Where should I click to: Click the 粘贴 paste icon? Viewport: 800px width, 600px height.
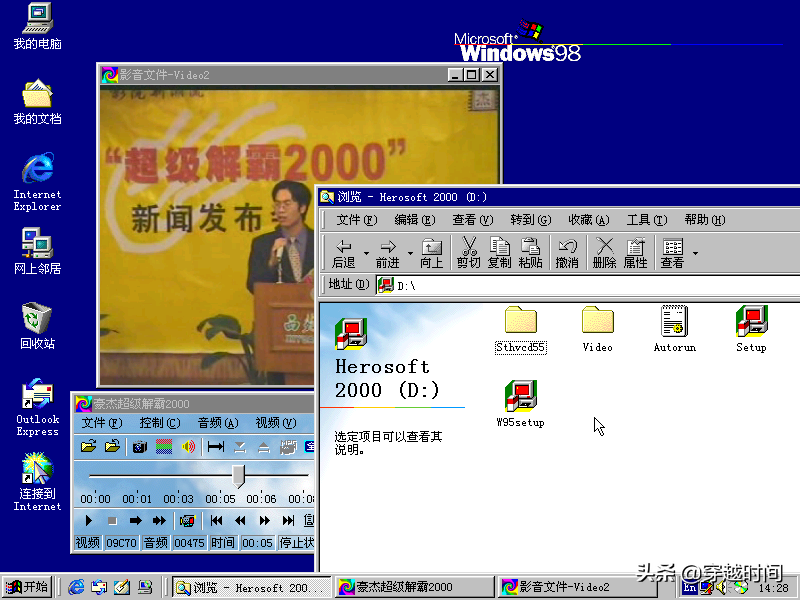tap(530, 254)
